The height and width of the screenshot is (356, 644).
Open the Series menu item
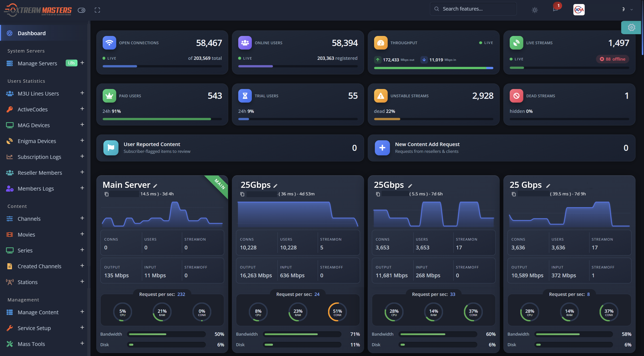pos(44,250)
